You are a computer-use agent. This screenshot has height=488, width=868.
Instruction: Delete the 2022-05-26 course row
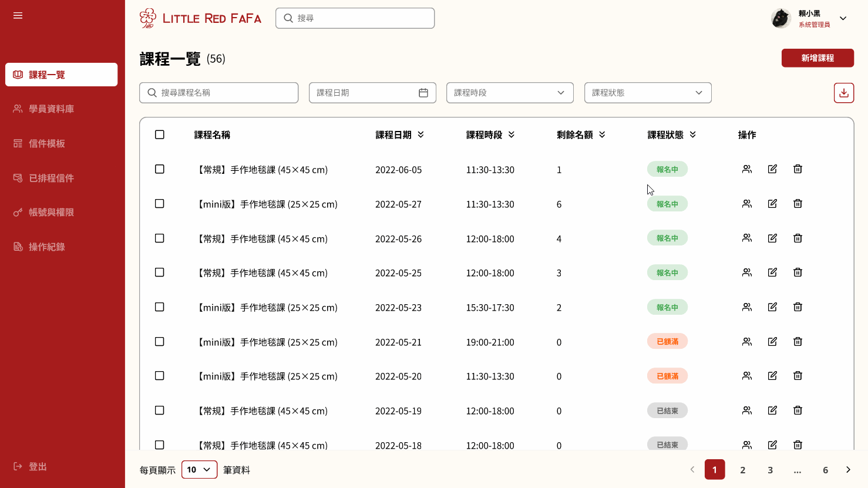[798, 238]
